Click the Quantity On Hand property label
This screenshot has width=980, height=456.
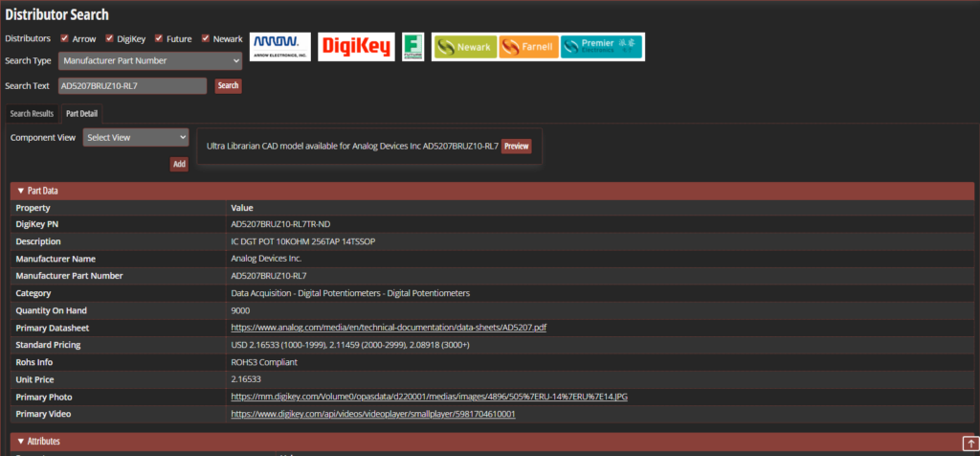52,310
